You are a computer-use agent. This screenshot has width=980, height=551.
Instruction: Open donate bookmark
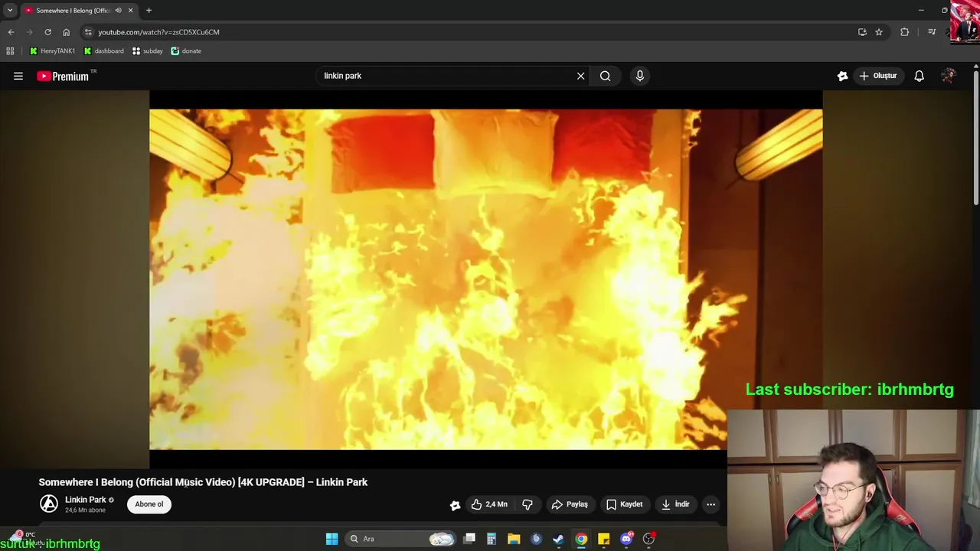coord(186,51)
